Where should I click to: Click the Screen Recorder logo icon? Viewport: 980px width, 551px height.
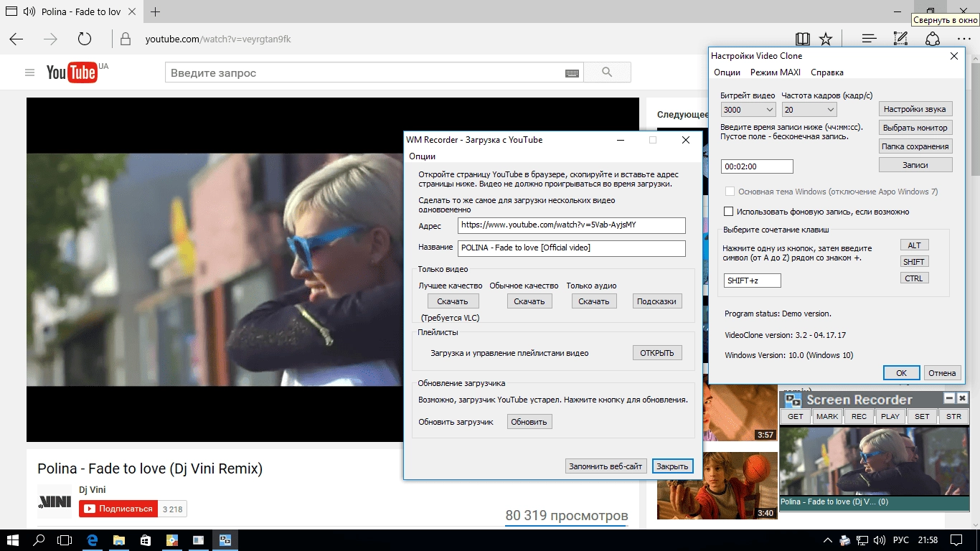(x=792, y=400)
